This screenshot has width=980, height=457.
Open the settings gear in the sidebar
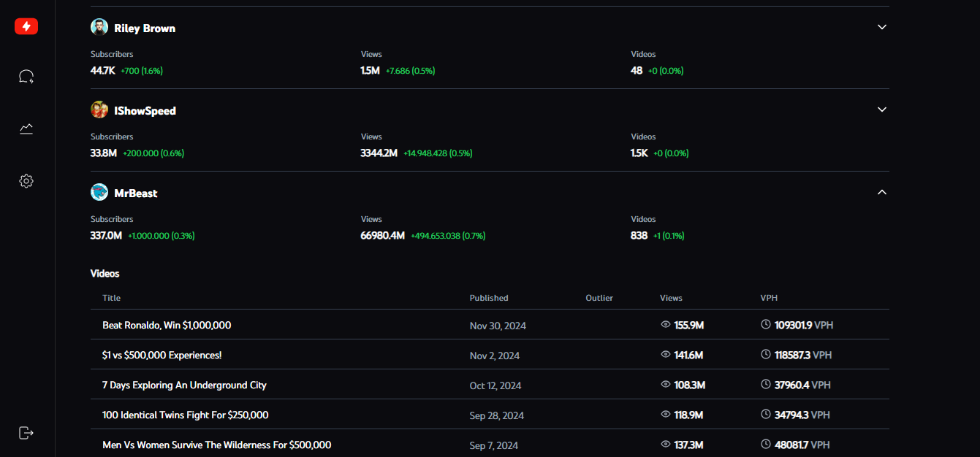coord(26,181)
